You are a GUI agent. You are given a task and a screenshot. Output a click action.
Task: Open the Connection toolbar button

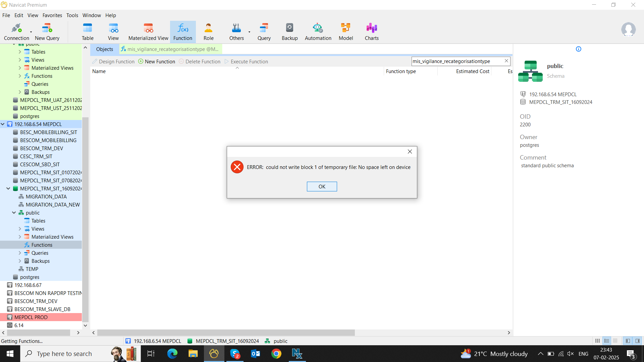click(x=16, y=32)
